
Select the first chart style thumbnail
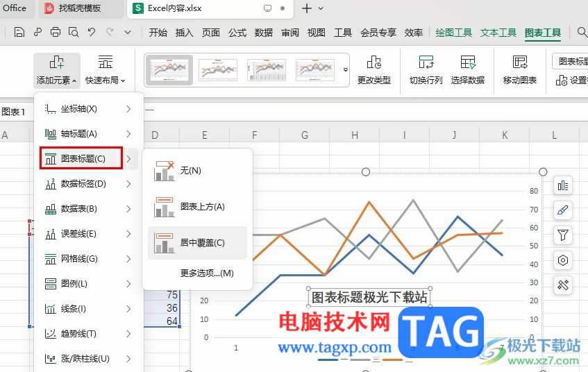169,69
